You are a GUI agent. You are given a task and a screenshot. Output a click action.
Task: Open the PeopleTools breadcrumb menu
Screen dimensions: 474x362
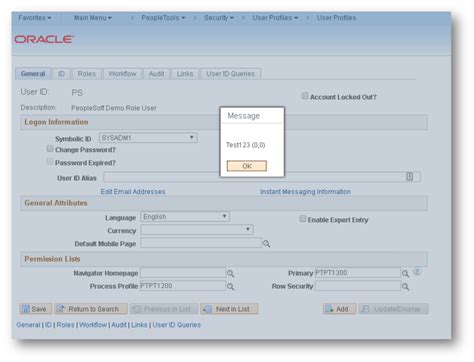(x=163, y=18)
